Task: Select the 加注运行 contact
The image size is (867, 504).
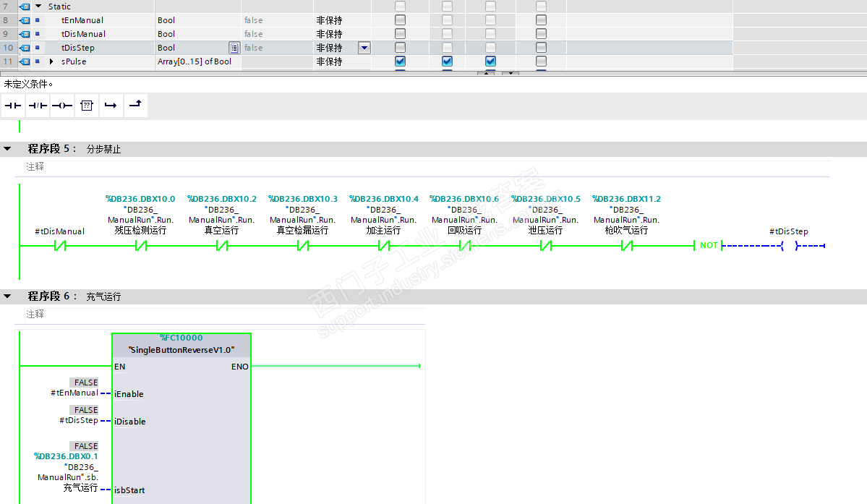Action: pos(384,246)
